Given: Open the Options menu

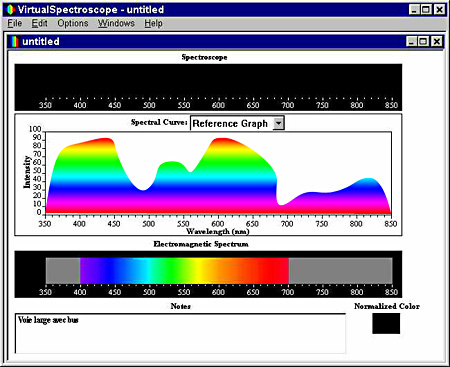Looking at the screenshot, I should [x=73, y=23].
